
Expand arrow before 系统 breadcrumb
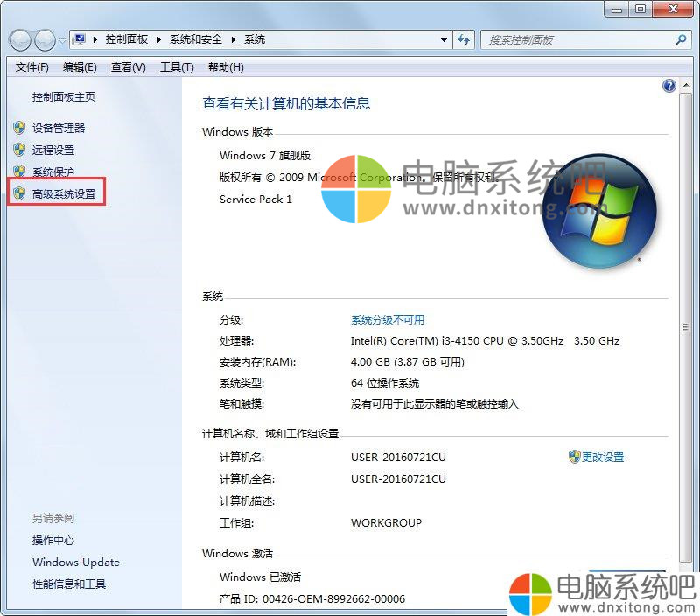coord(233,39)
